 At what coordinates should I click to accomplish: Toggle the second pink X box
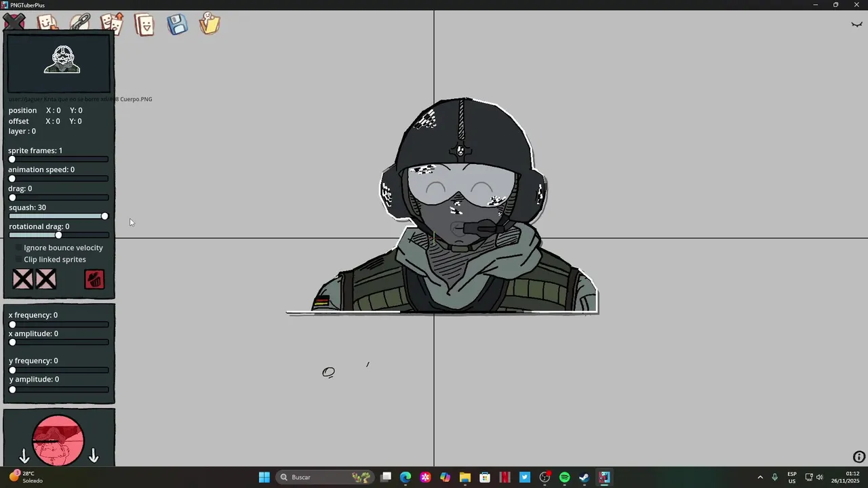click(46, 279)
